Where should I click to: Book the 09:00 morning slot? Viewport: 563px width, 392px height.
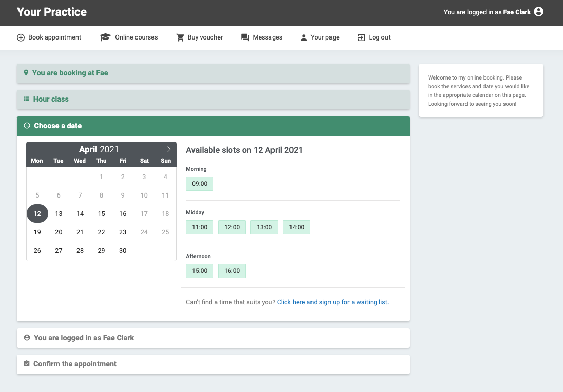click(x=199, y=183)
